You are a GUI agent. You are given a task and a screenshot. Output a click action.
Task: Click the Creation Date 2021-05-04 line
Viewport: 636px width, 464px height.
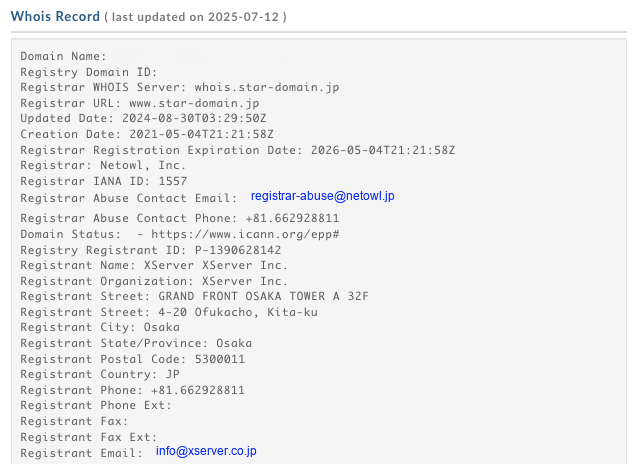[x=147, y=134]
